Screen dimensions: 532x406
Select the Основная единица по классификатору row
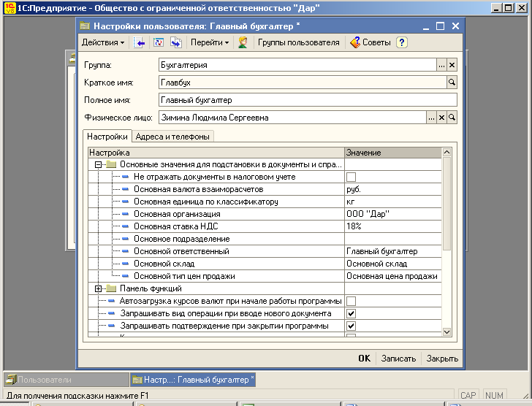pyautogui.click(x=265, y=202)
